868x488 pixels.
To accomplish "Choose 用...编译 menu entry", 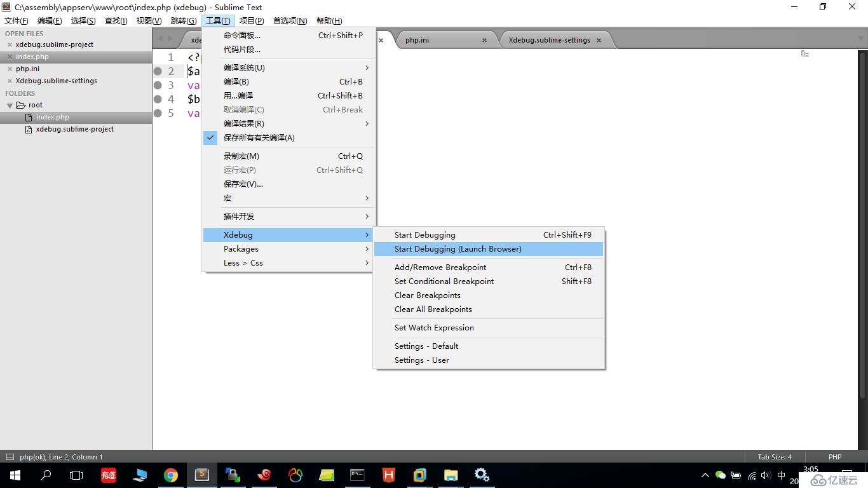I will (x=288, y=96).
